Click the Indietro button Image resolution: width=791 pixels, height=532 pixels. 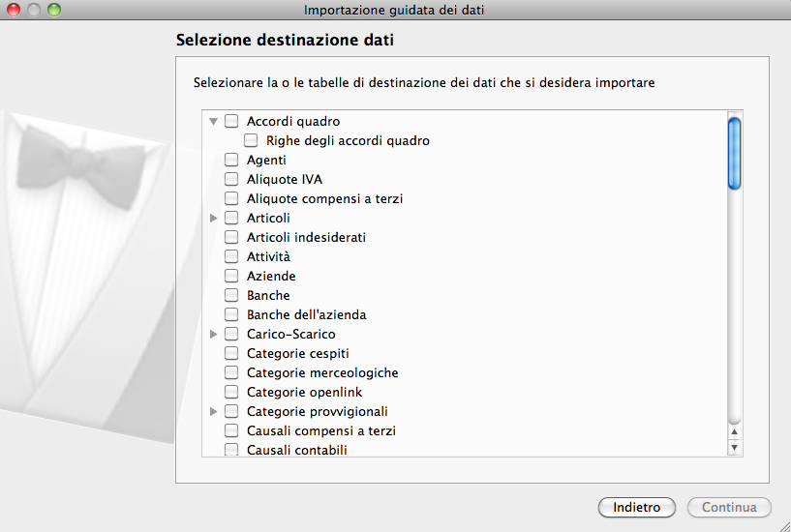pos(636,508)
